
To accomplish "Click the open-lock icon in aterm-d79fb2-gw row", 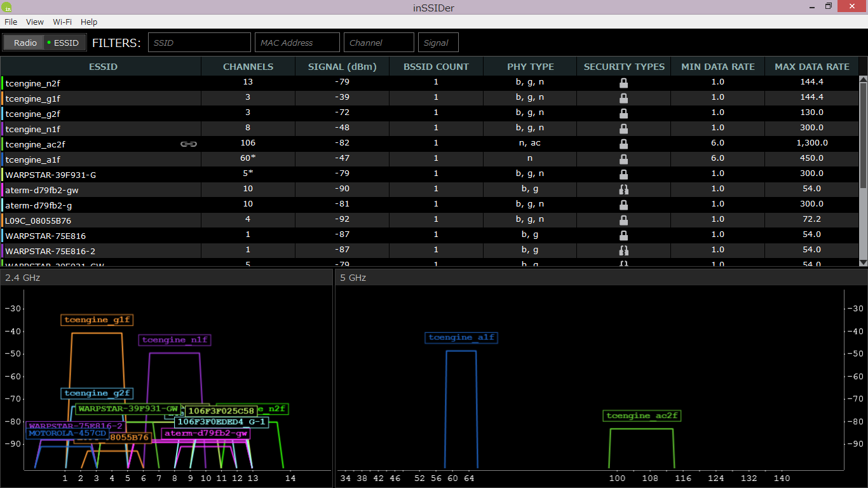I will point(624,189).
